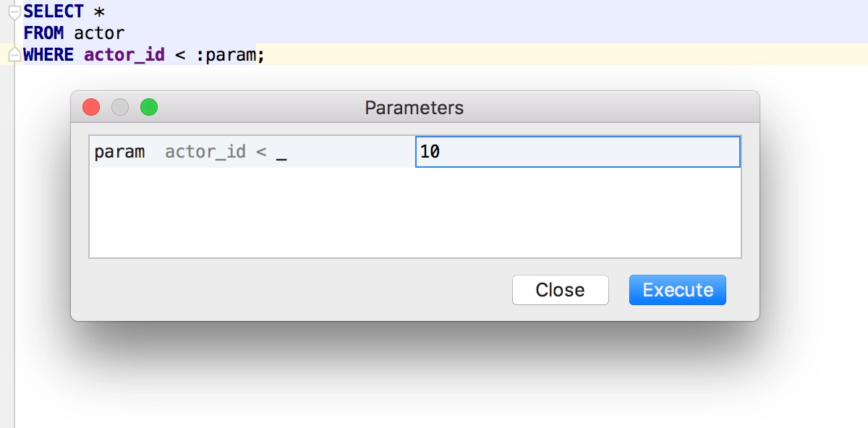
Task: Click actor_id column in the WHERE clause
Action: coord(124,55)
